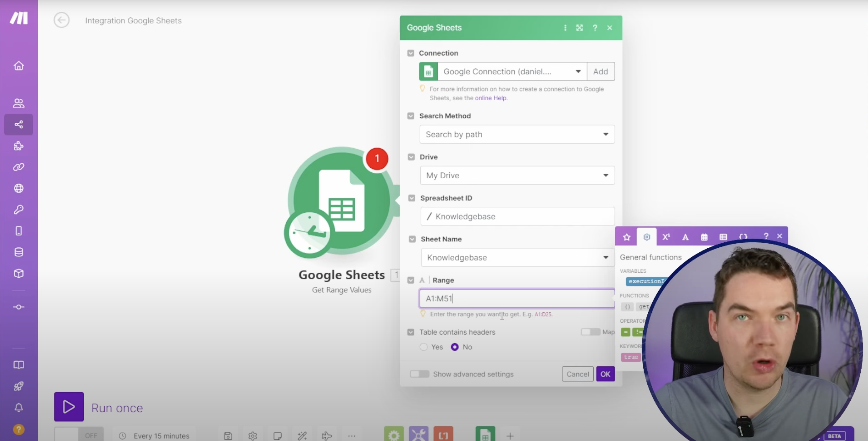Click the back arrow next to scenario name

[x=61, y=20]
